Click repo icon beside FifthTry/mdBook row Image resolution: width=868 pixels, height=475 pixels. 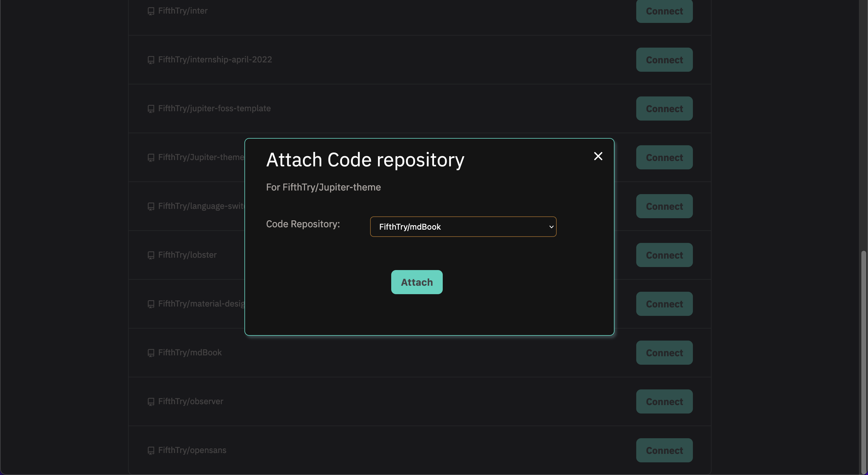coord(151,353)
